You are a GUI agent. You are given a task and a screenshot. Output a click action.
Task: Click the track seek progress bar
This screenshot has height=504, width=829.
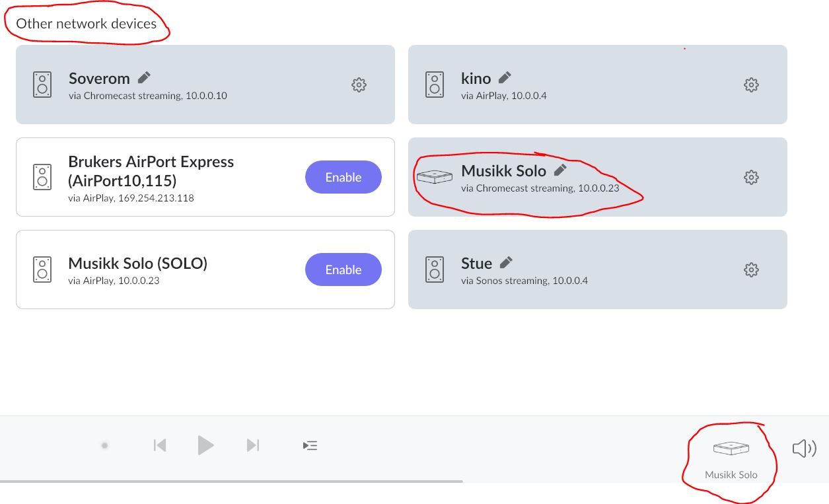click(x=231, y=481)
